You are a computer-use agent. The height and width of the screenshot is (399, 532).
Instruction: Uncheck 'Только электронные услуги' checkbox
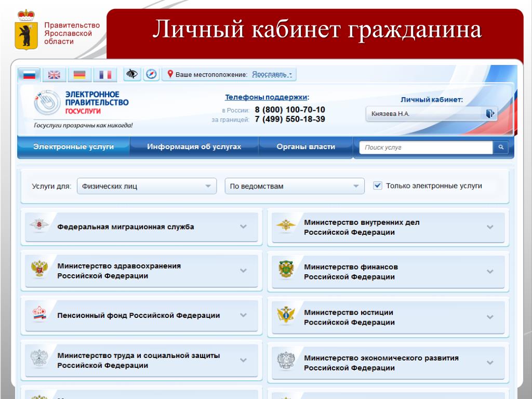pos(378,185)
